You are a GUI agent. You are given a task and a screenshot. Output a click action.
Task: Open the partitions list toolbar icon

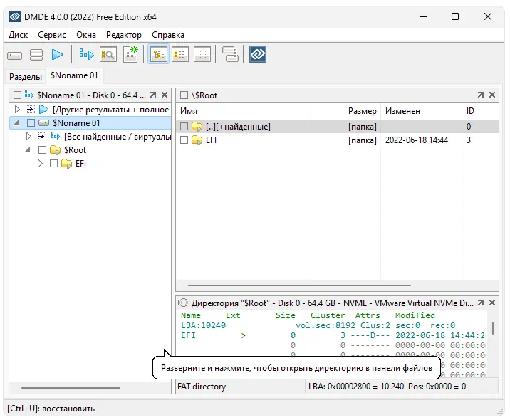pyautogui.click(x=36, y=55)
